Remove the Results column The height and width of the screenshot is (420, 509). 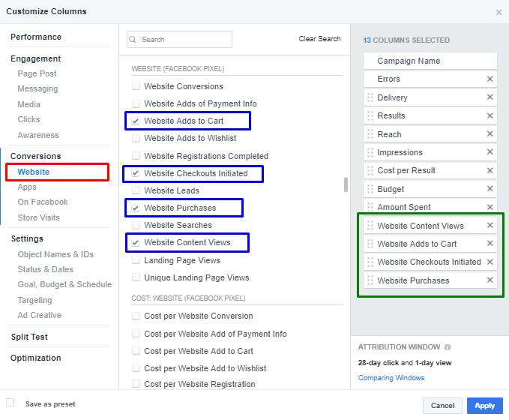point(490,115)
